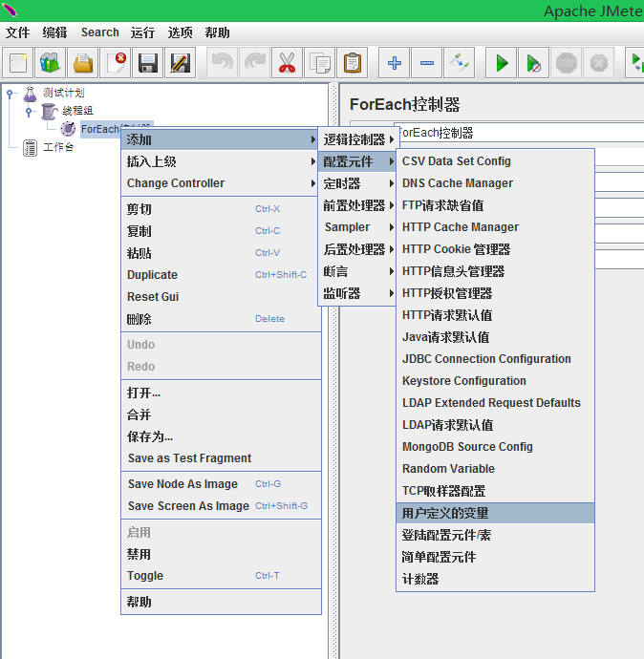The image size is (644, 659).
Task: Select the 线程组 tree item
Action: click(77, 111)
